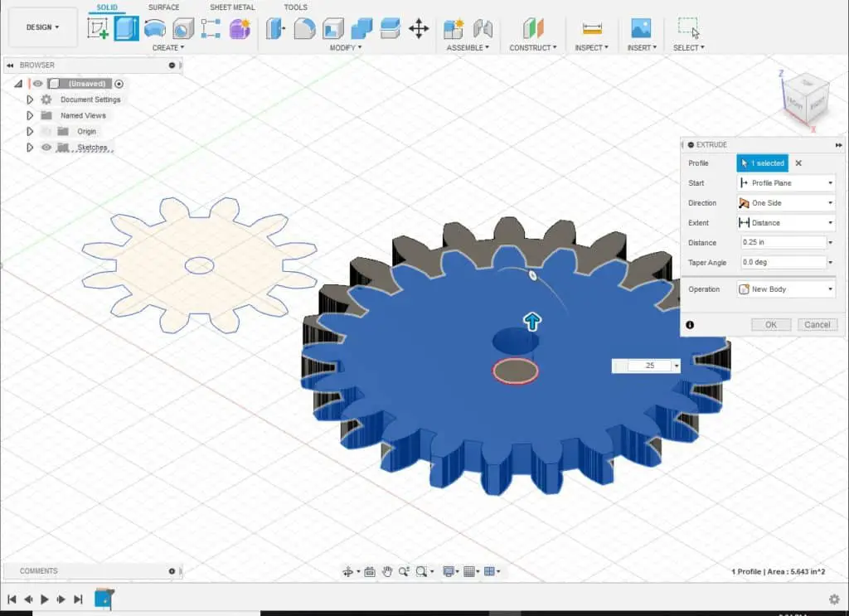Select the Fillet tool icon
Viewport: 849px width, 616px height.
point(304,28)
